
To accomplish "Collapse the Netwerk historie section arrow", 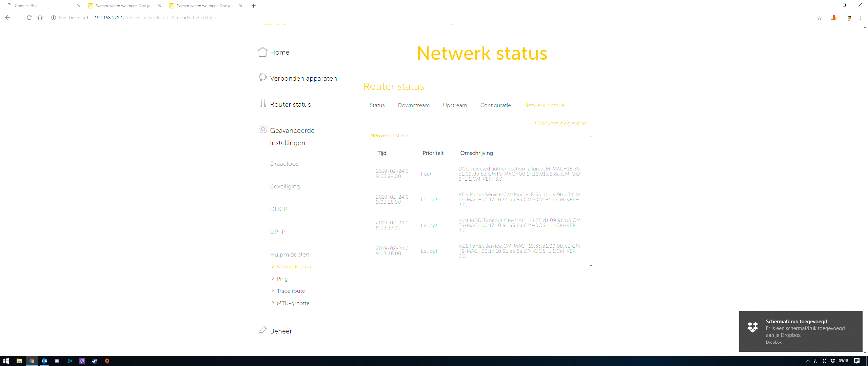I will pyautogui.click(x=591, y=136).
